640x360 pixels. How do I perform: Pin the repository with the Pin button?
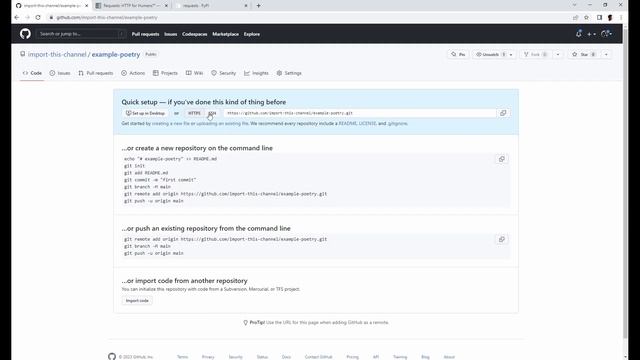click(458, 54)
